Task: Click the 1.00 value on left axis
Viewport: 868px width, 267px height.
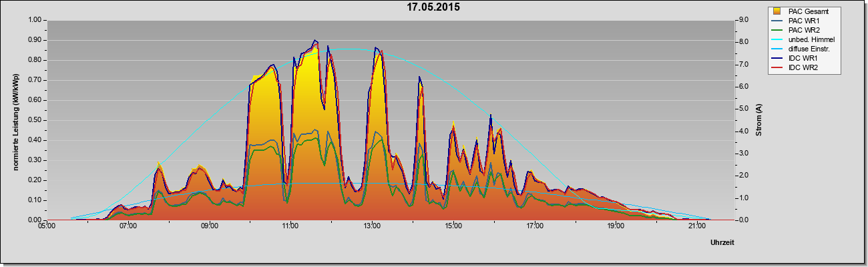Action: [34, 20]
